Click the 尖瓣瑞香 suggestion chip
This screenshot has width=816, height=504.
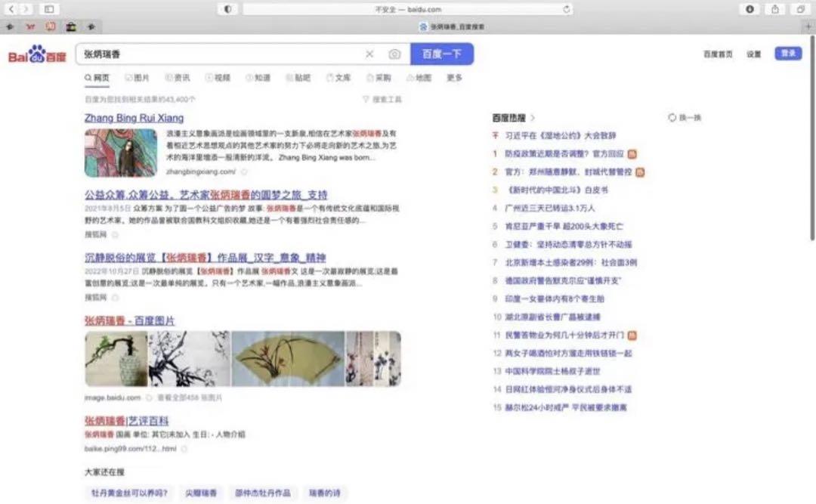(x=201, y=493)
